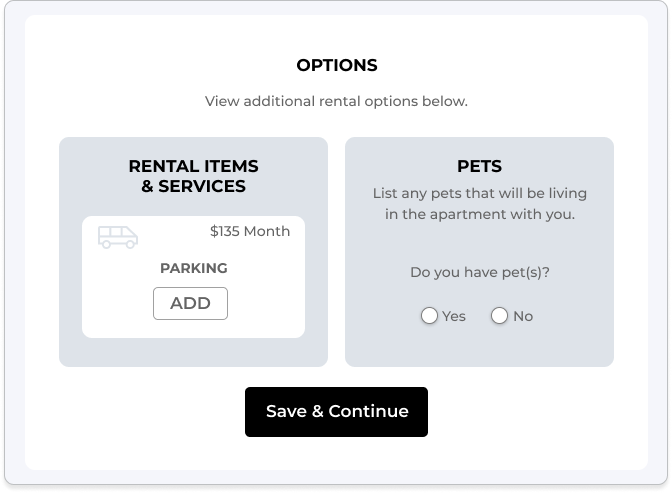Click the word 'Month' in the parking price

(x=268, y=231)
